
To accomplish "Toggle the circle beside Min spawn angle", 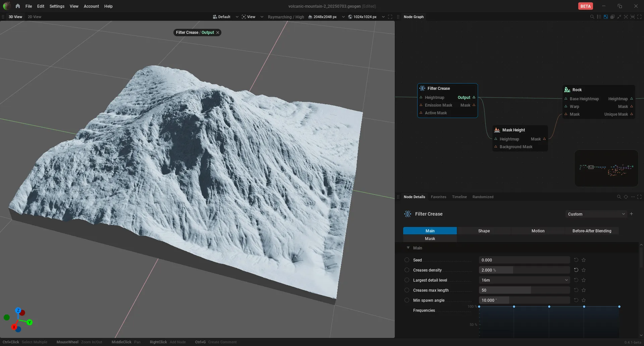I will point(407,300).
